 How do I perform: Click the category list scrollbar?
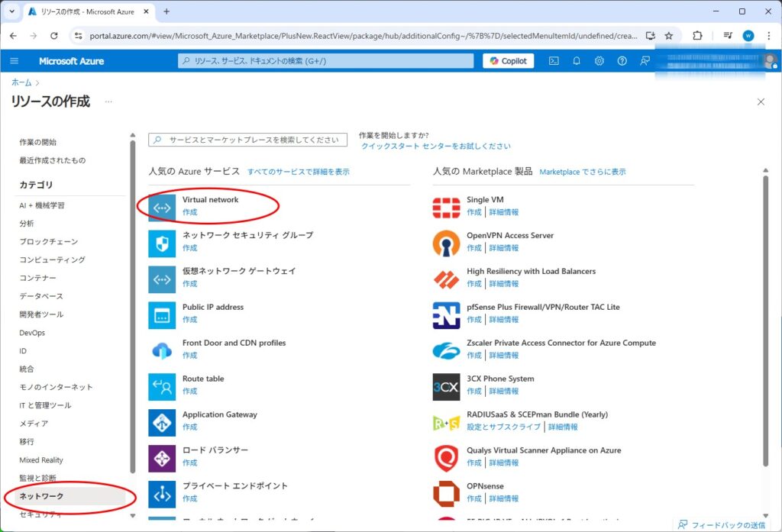pos(133,307)
